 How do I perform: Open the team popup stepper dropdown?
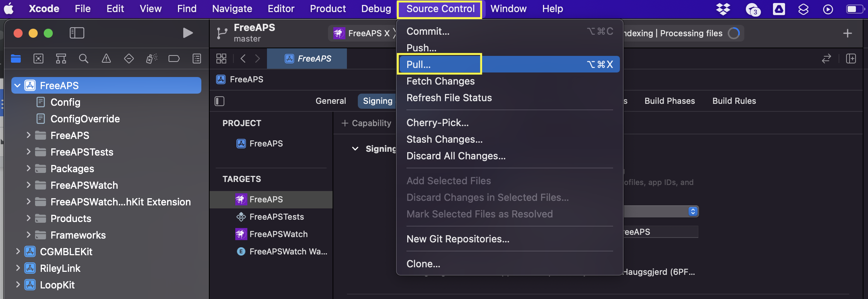693,211
